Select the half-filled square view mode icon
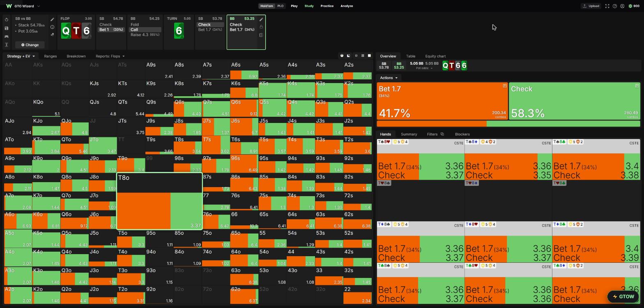The width and height of the screenshot is (644, 308). pos(348,56)
